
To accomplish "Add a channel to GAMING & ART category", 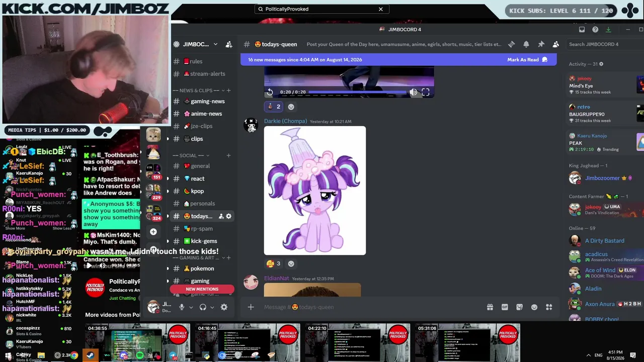I will (x=228, y=258).
